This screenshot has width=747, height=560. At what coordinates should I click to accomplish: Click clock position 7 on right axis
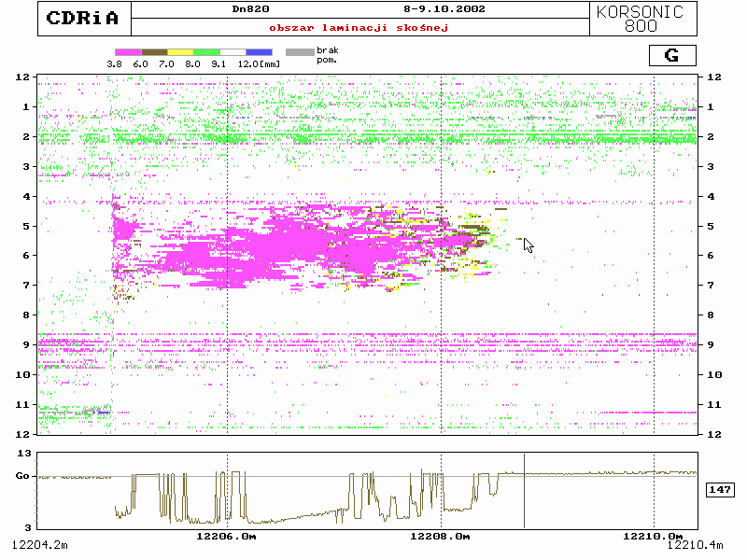[711, 286]
